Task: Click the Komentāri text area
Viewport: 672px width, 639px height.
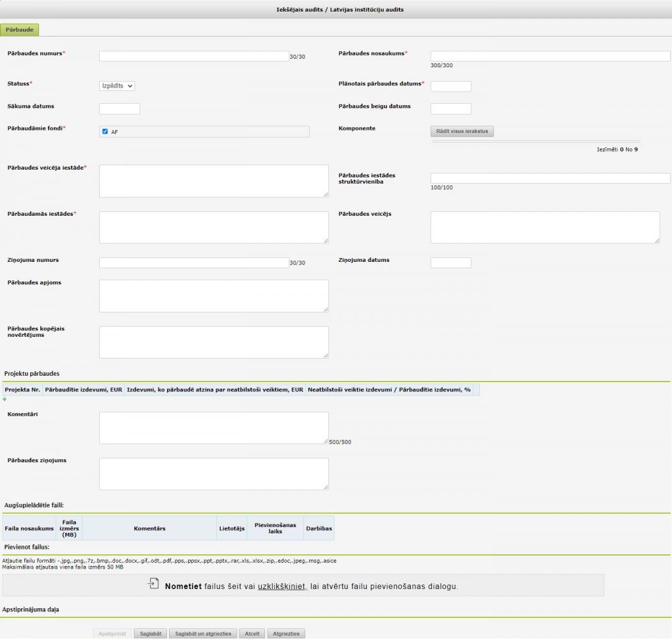Action: [214, 428]
